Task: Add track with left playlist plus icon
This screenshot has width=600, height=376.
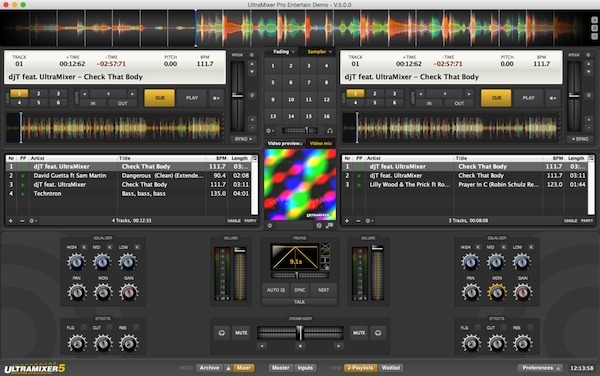Action: pyautogui.click(x=11, y=221)
